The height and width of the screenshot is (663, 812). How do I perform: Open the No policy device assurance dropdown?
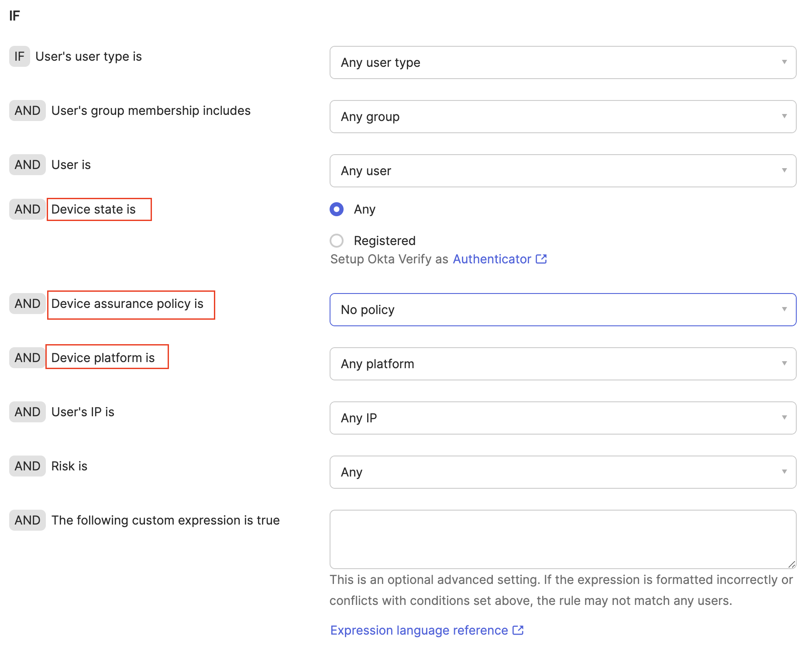point(563,310)
